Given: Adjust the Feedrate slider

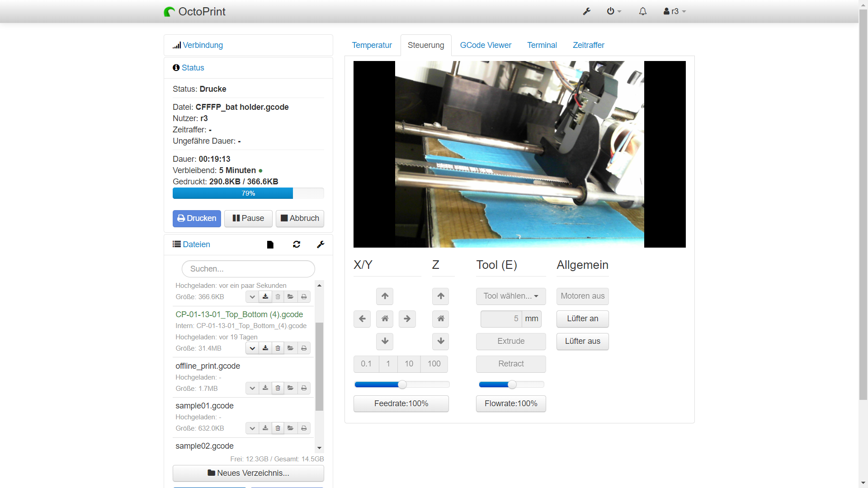Looking at the screenshot, I should tap(401, 385).
